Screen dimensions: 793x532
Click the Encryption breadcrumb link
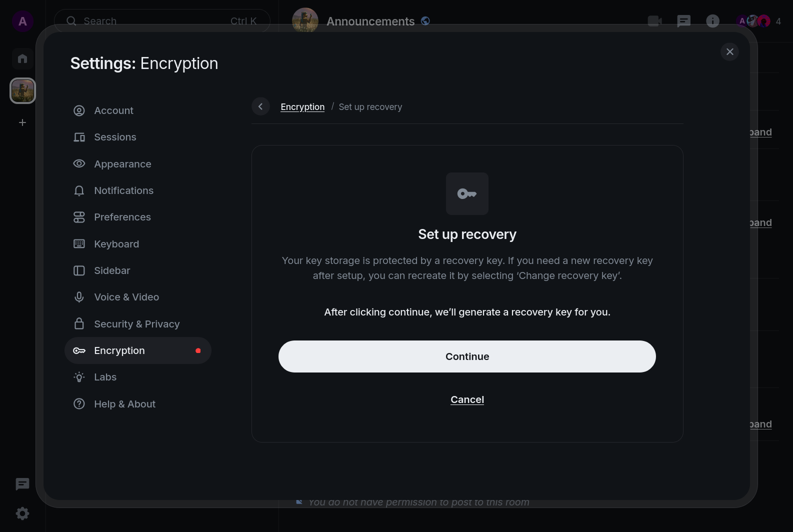pyautogui.click(x=302, y=107)
